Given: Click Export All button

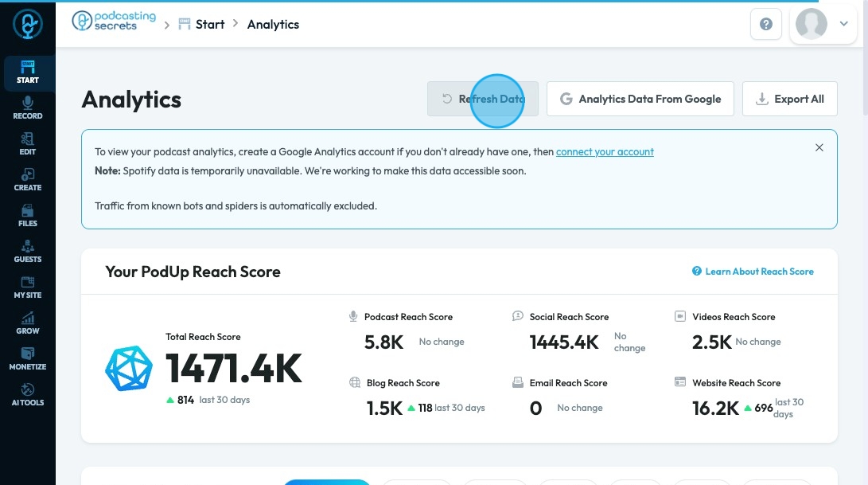Looking at the screenshot, I should tap(790, 99).
